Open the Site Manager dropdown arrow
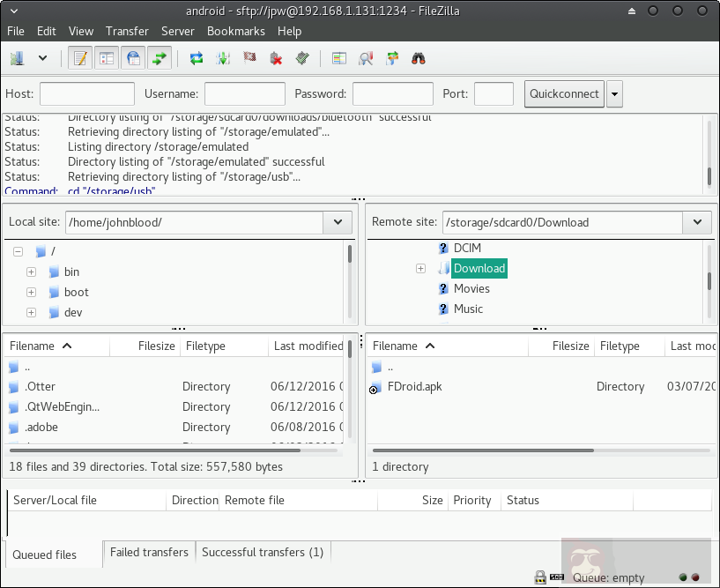Image resolution: width=720 pixels, height=588 pixels. (x=42, y=58)
